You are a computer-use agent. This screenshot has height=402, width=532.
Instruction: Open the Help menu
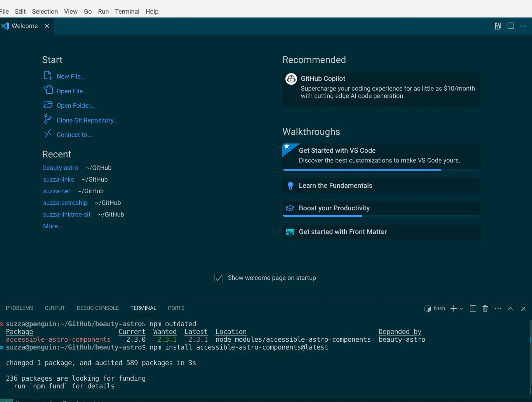click(152, 11)
